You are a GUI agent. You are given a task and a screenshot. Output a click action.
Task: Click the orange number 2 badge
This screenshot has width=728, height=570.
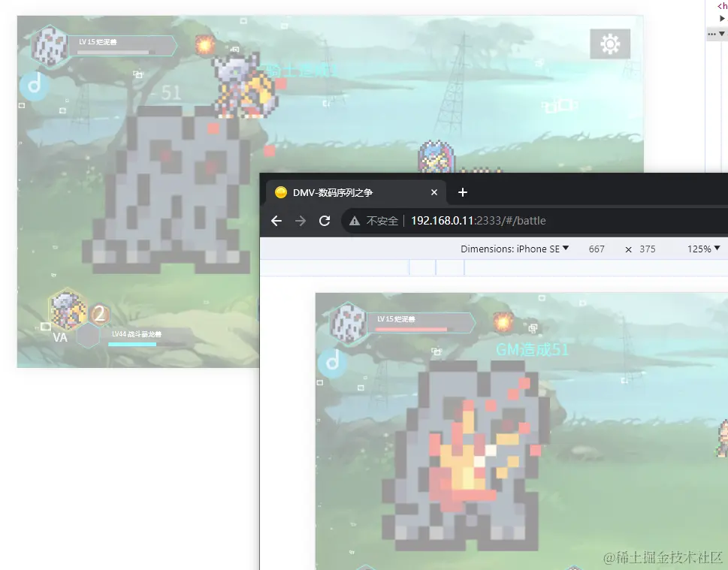99,315
